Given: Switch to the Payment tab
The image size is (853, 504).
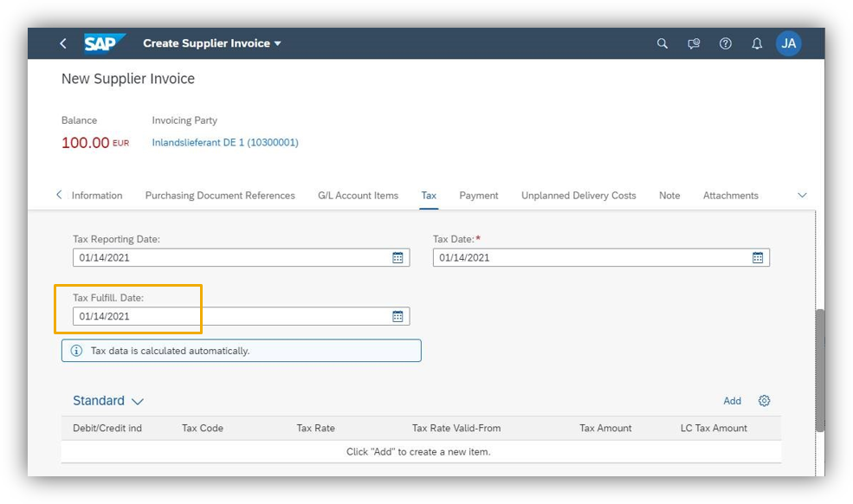Looking at the screenshot, I should point(479,196).
